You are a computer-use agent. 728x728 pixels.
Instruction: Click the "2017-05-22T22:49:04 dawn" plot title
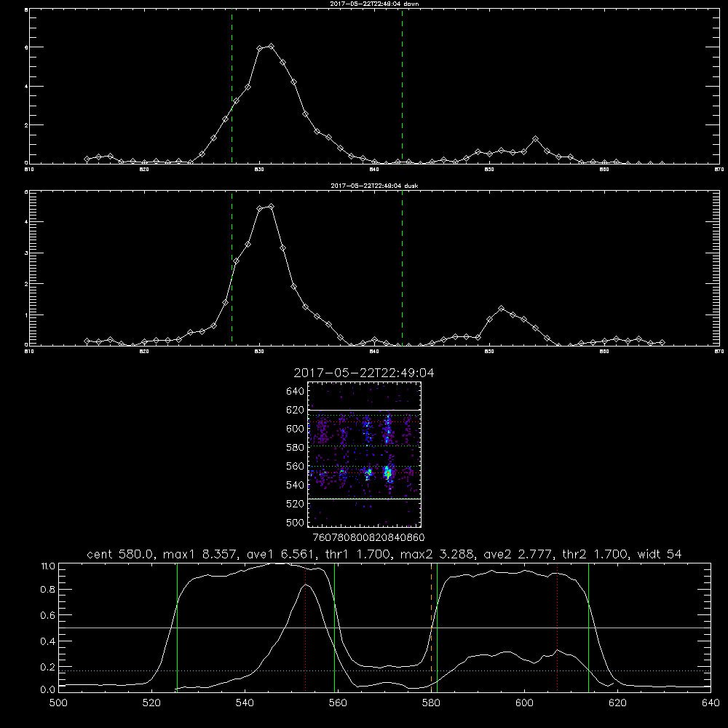click(374, 4)
